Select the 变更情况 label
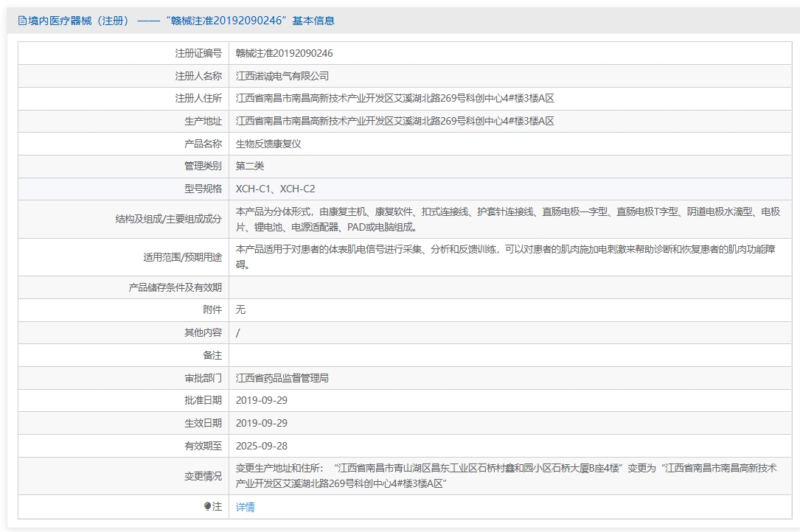The height and width of the screenshot is (532, 800). [x=203, y=477]
